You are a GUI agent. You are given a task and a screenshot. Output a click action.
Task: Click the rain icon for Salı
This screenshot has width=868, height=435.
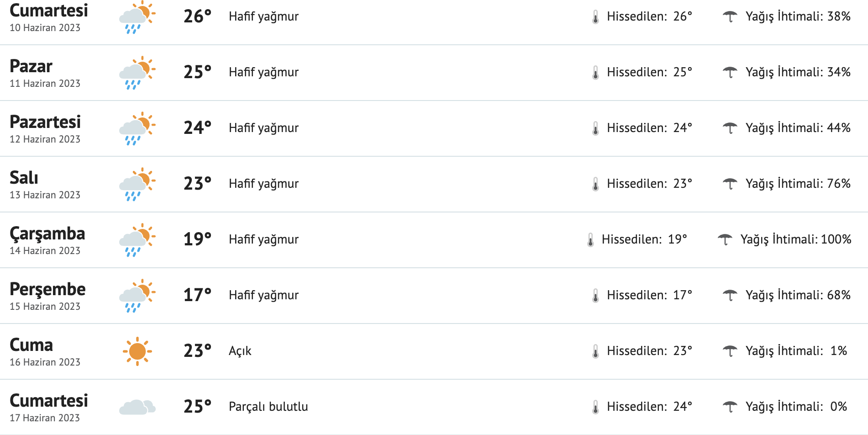tap(137, 184)
